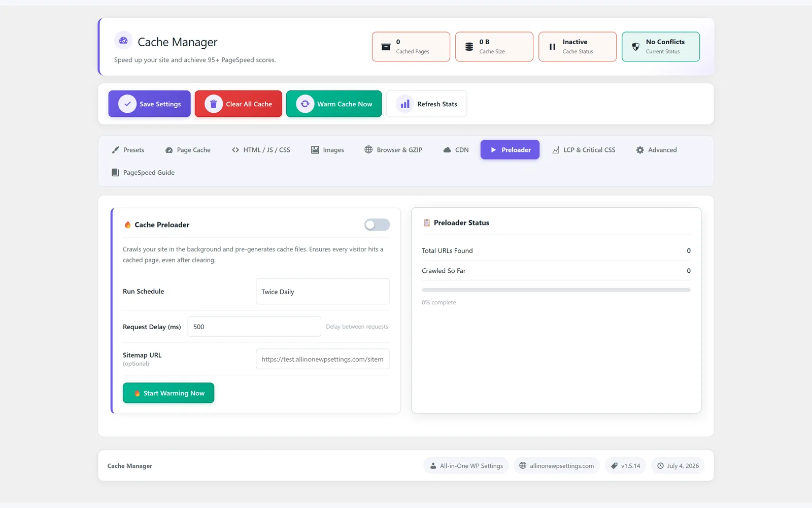The height and width of the screenshot is (508, 812).
Task: Click the chart icon for LCP & Critical CSS
Action: point(556,150)
